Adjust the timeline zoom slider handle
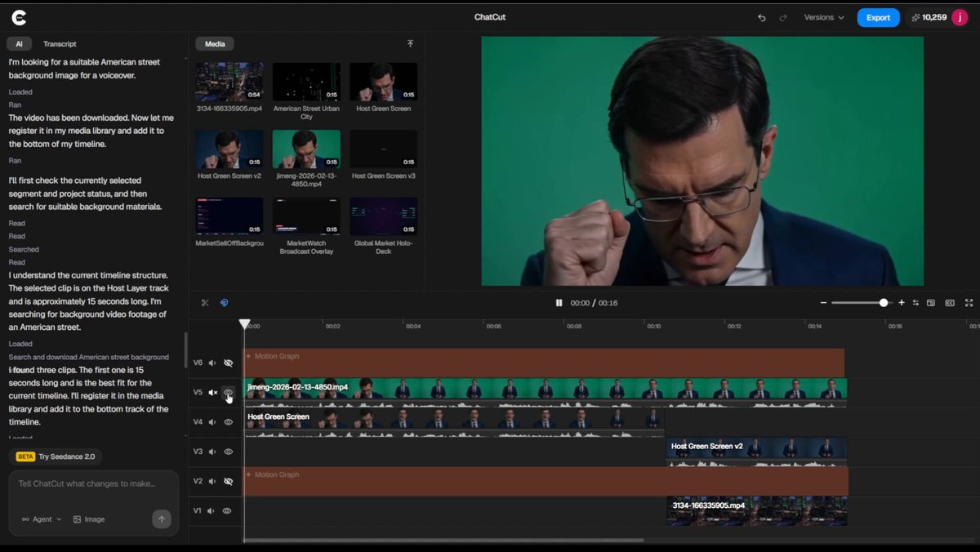The width and height of the screenshot is (980, 552). 884,303
